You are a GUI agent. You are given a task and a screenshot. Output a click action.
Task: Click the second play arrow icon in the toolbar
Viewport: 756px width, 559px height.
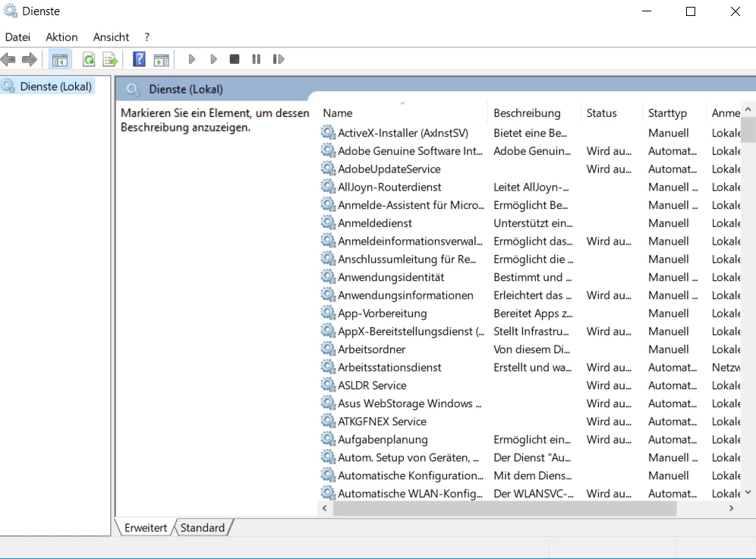point(213,59)
